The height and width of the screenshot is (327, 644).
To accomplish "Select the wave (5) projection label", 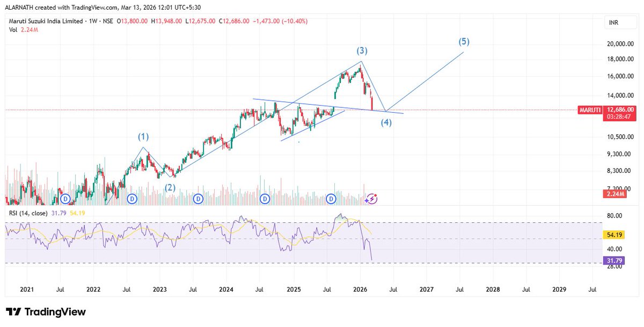I will click(x=464, y=41).
